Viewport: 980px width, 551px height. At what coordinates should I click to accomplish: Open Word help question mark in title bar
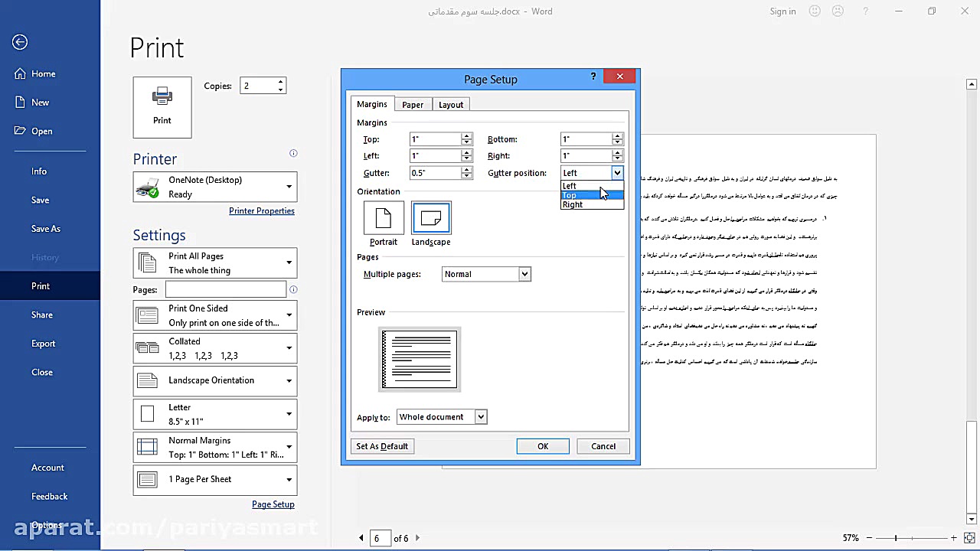tap(866, 11)
